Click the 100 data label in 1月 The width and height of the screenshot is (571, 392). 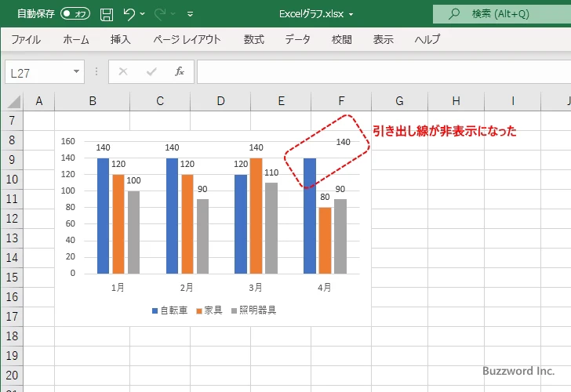tap(133, 180)
